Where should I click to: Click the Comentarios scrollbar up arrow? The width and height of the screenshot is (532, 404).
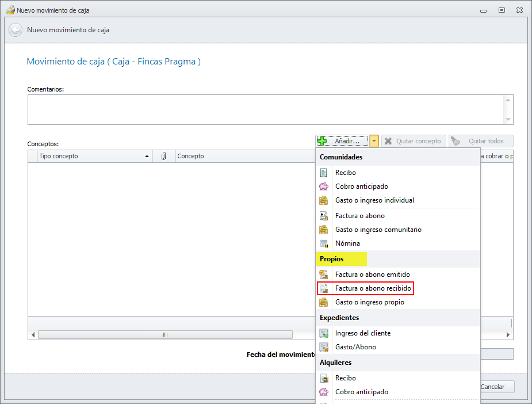pyautogui.click(x=508, y=100)
